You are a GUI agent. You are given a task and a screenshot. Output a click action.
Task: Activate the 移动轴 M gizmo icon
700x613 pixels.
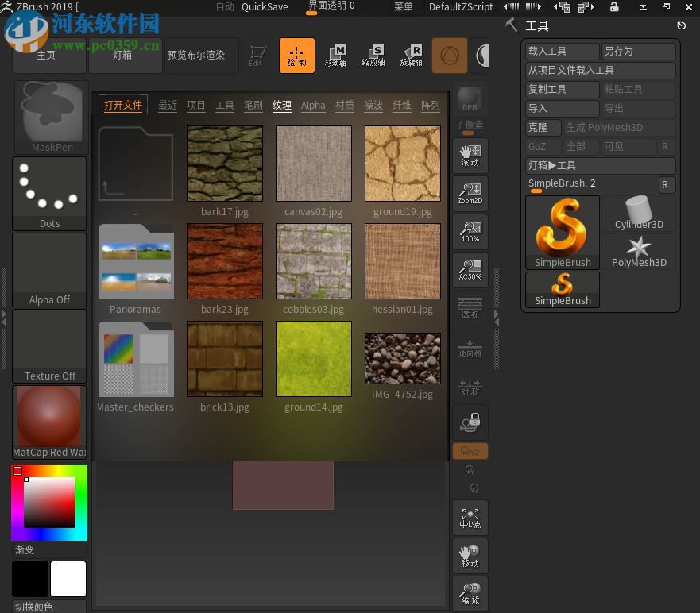point(335,56)
